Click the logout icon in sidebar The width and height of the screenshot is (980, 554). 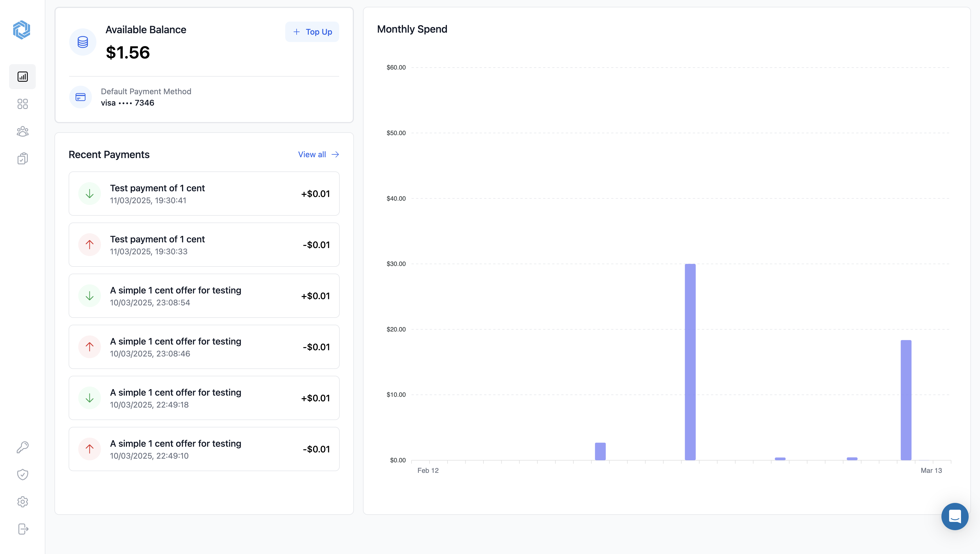pos(22,529)
